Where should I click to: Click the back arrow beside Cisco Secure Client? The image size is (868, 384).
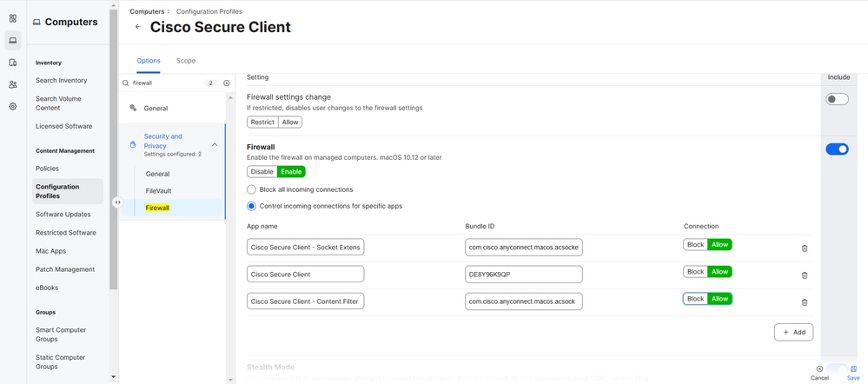click(x=138, y=27)
